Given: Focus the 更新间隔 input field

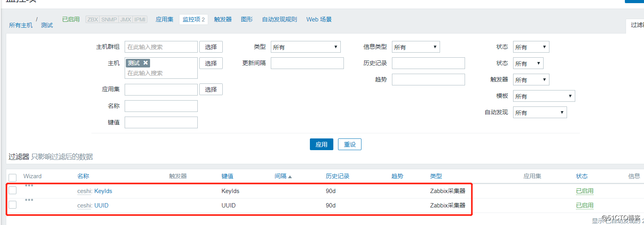Looking at the screenshot, I should pyautogui.click(x=307, y=63).
